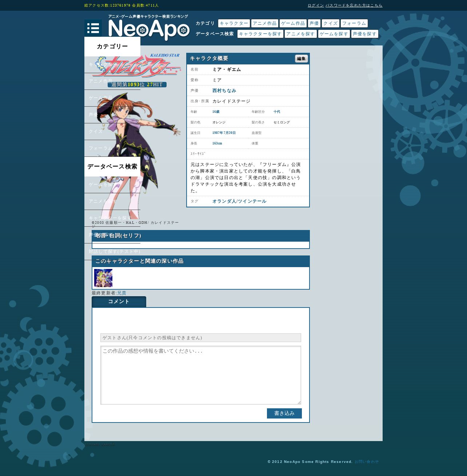The height and width of the screenshot is (476, 467).
Task: Click the hair color value オレンジ
Action: [x=219, y=122]
